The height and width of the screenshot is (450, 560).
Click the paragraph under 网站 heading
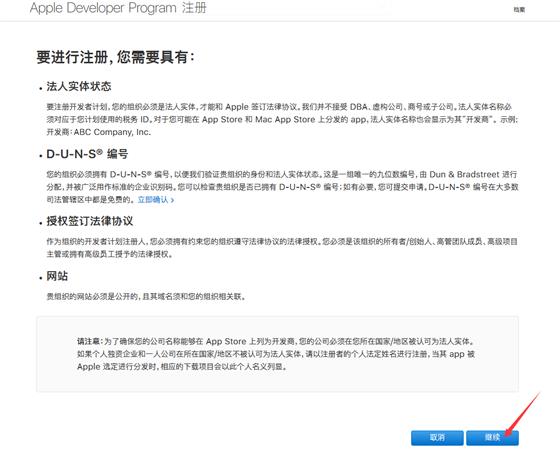pos(146,296)
